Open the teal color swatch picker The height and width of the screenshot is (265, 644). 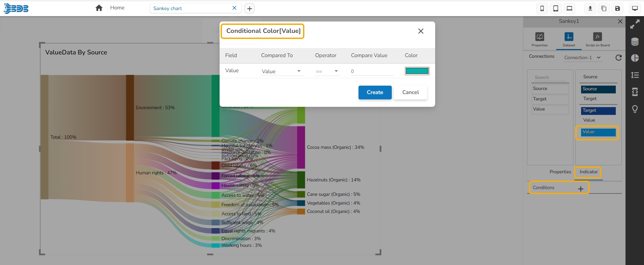coord(417,71)
